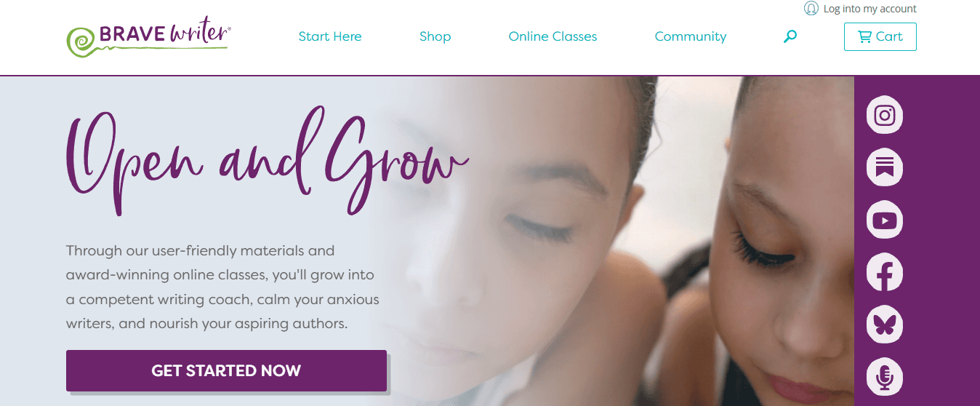Viewport: 980px width, 406px height.
Task: Click the Cart button
Action: tap(880, 36)
